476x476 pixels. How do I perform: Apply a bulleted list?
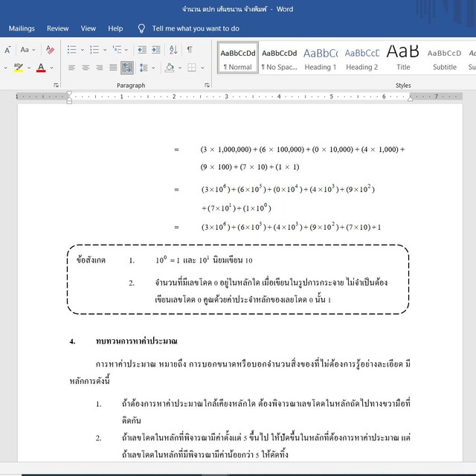tap(72, 50)
